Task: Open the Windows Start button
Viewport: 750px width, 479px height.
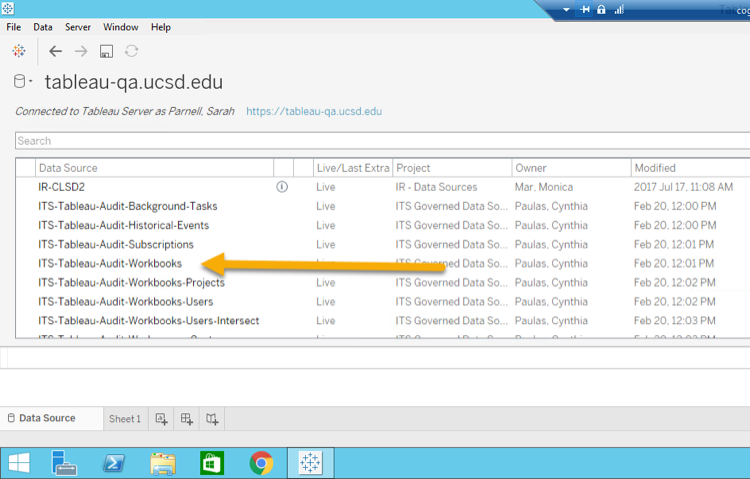Action: 19,463
